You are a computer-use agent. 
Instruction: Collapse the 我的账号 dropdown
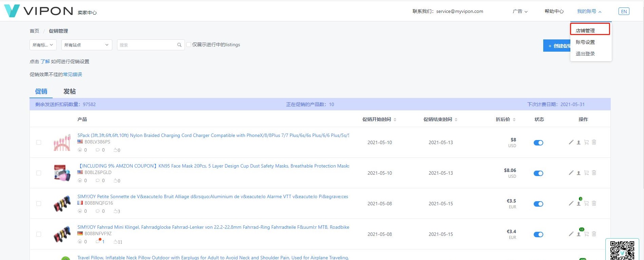[589, 11]
